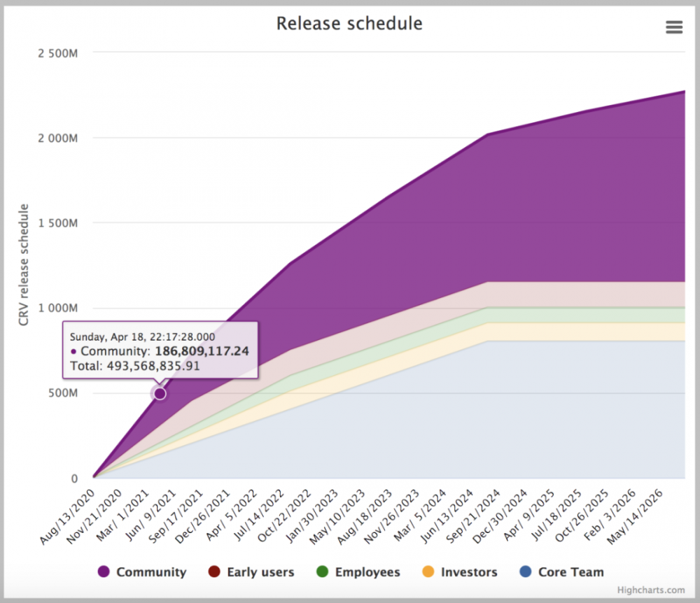This screenshot has height=603, width=700.
Task: Toggle the Employees series label
Action: coord(367,572)
